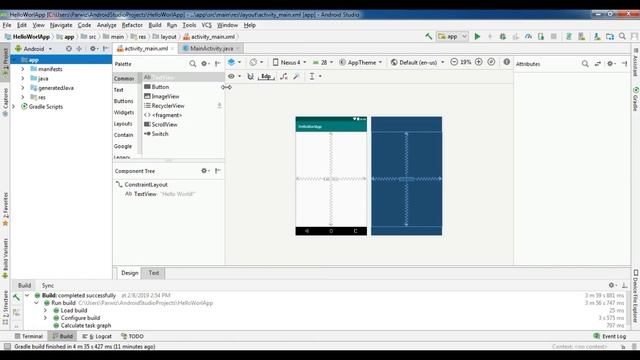Click the Debug app bug icon
This screenshot has width=640, height=360.
tap(503, 36)
